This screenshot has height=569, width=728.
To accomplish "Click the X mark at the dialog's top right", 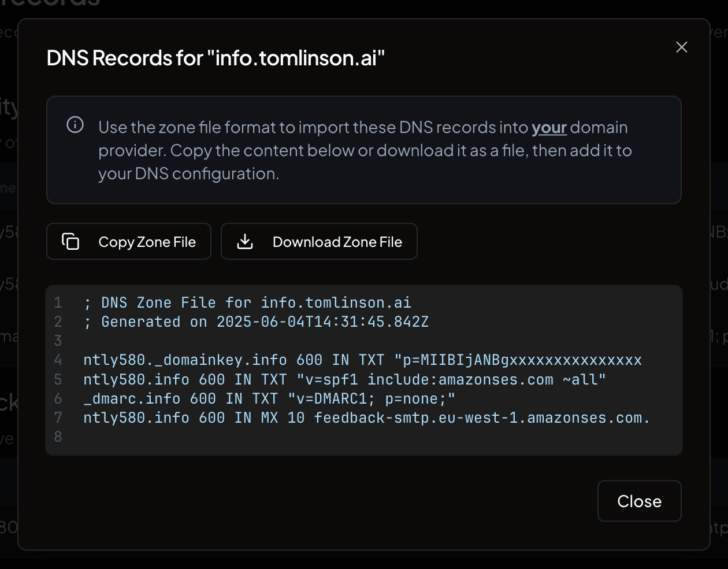I will [681, 47].
